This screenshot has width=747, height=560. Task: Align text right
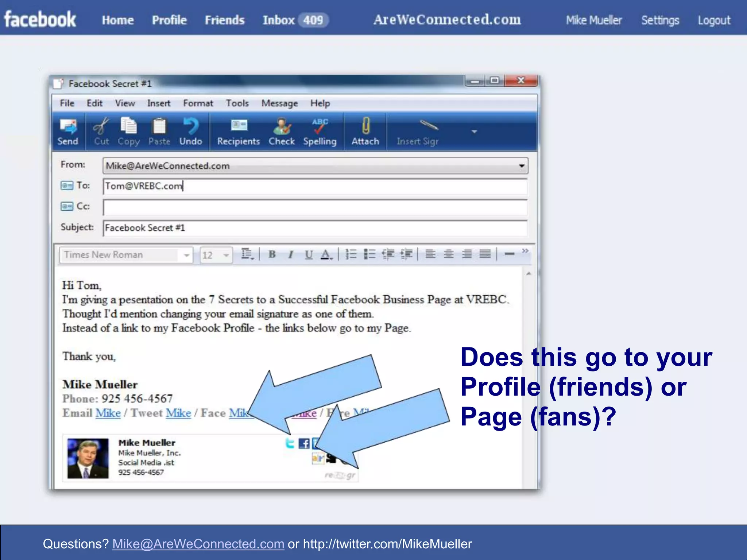point(467,254)
